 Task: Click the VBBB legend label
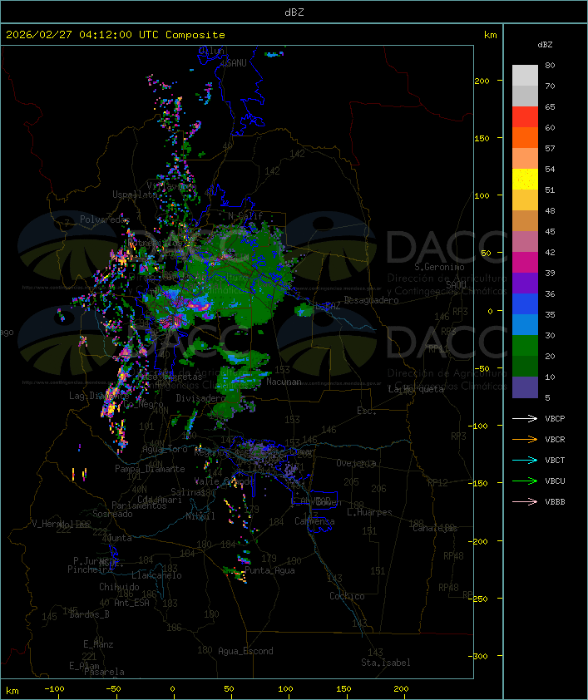coord(555,502)
